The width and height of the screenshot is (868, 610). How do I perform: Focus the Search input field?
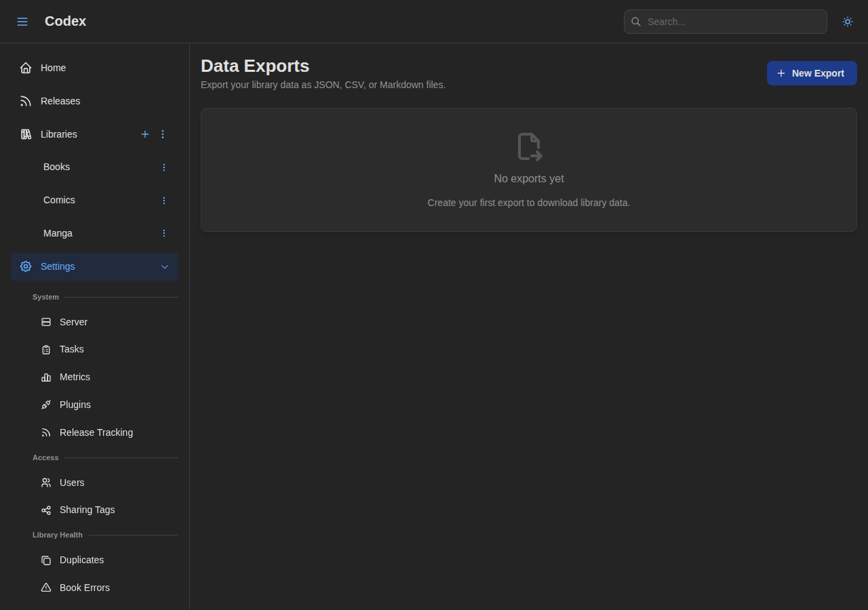point(726,22)
